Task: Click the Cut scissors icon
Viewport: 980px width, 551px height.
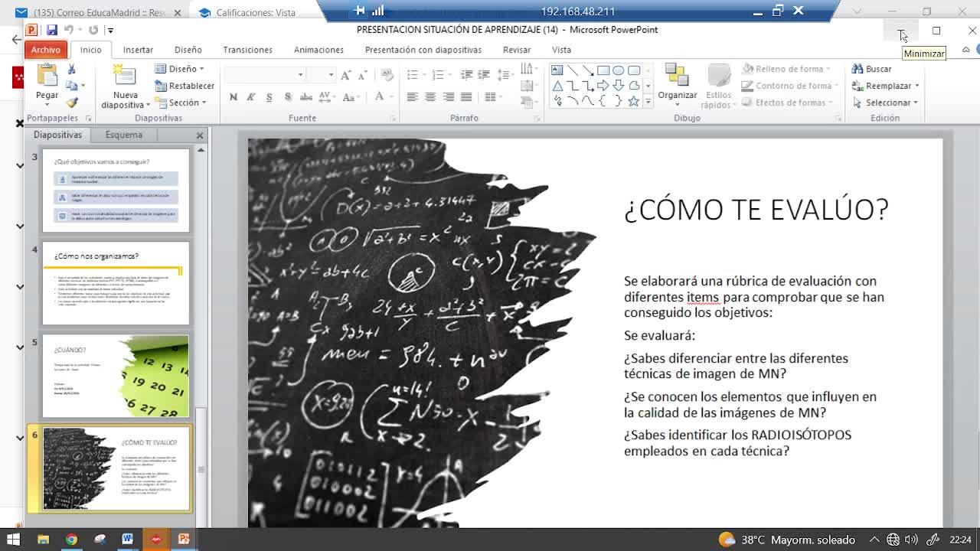Action: [71, 70]
